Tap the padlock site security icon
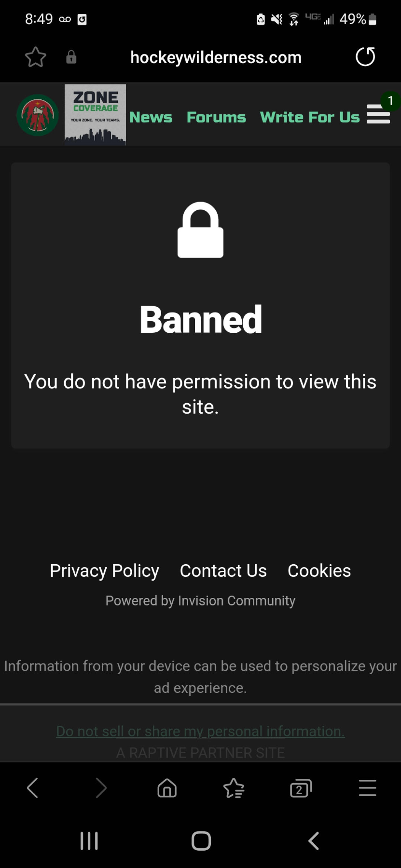 click(71, 57)
